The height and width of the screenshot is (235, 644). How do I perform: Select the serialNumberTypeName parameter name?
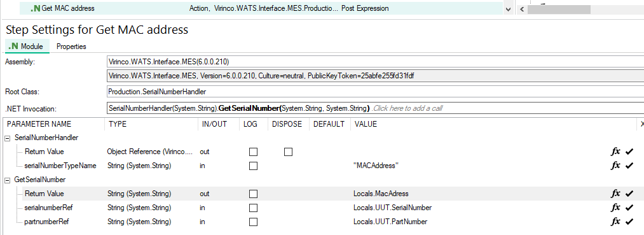coord(60,166)
